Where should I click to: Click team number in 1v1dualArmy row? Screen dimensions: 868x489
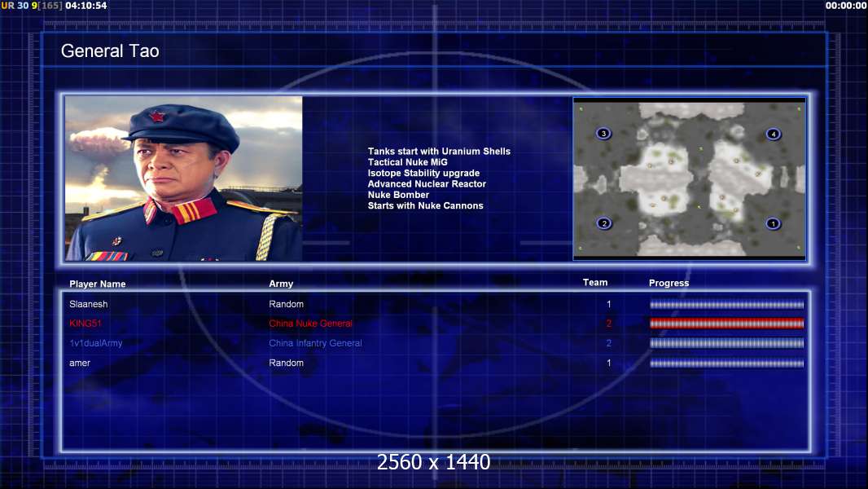[609, 343]
